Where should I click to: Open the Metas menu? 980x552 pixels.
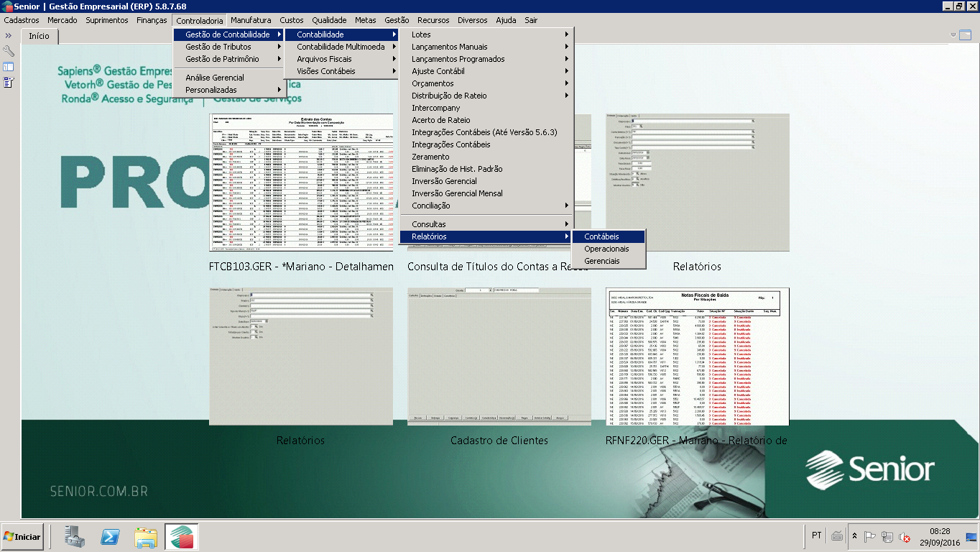366,20
